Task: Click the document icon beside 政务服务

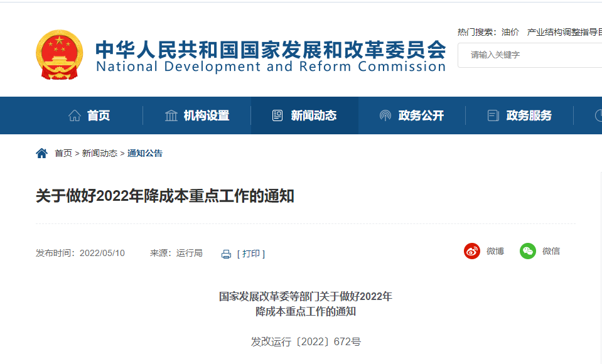Action: coord(493,115)
